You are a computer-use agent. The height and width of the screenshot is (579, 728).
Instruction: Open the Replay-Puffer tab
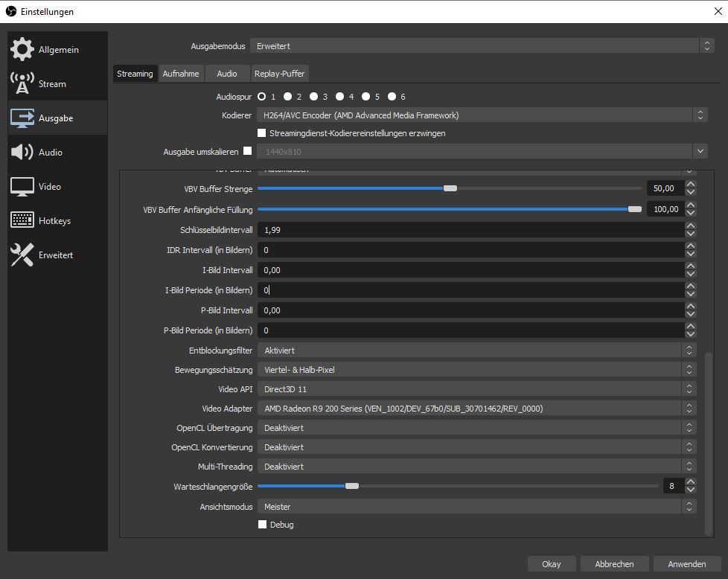tap(279, 74)
